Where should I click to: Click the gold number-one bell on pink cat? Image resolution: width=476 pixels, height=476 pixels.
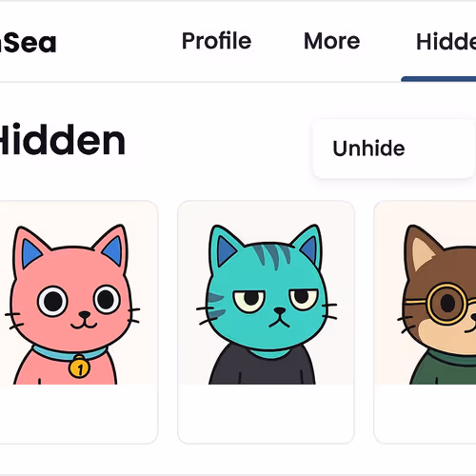(x=79, y=367)
